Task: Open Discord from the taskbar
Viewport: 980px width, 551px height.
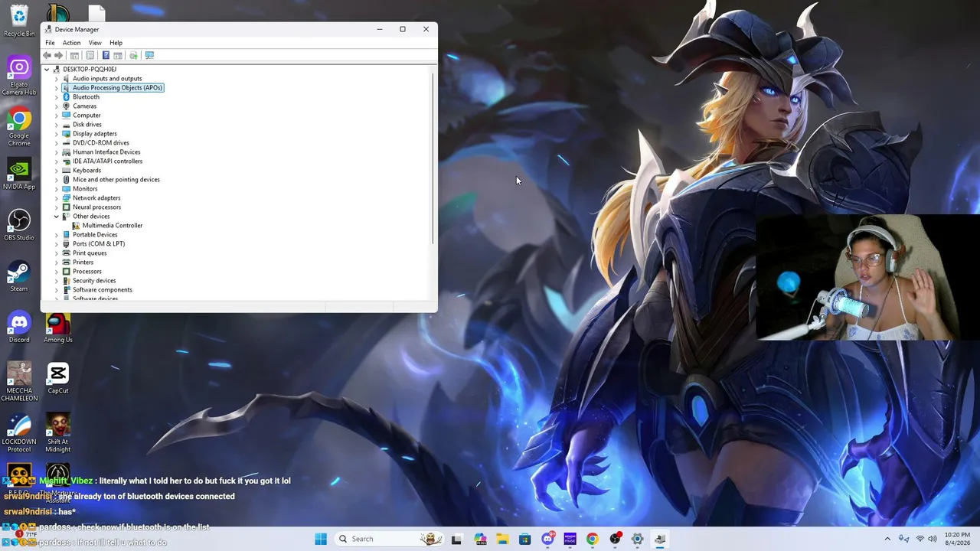Action: point(547,539)
